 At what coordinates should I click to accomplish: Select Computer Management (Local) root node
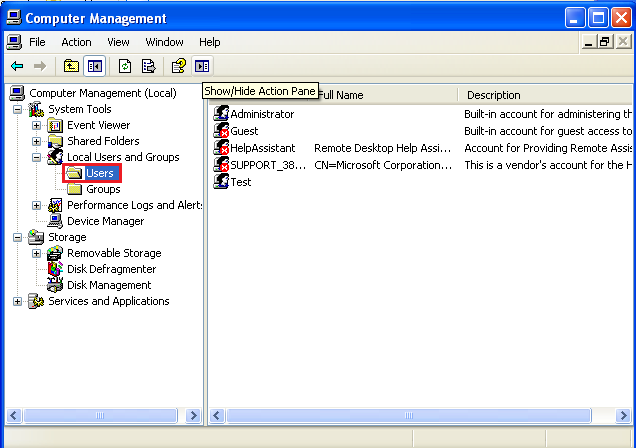pos(103,93)
